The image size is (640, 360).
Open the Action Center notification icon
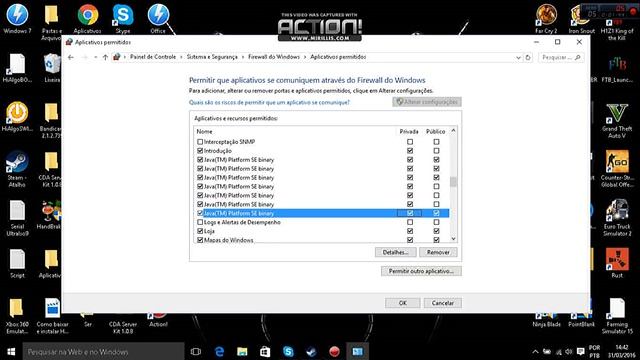[580, 351]
